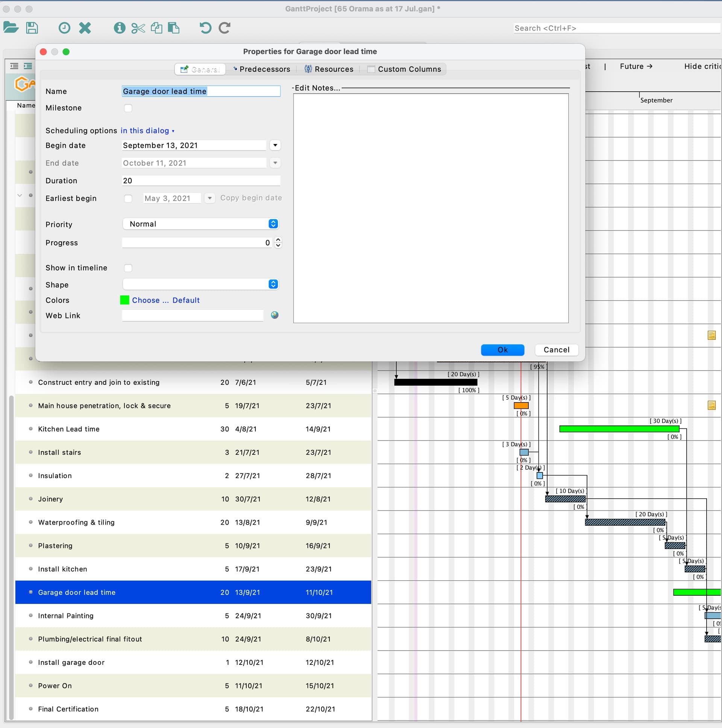
Task: Save the current project
Action: 32,27
